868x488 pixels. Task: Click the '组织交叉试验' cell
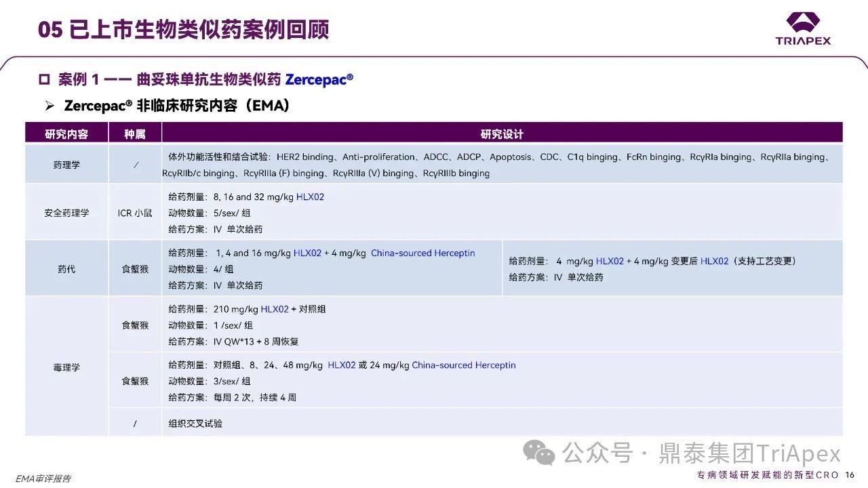[x=195, y=423]
